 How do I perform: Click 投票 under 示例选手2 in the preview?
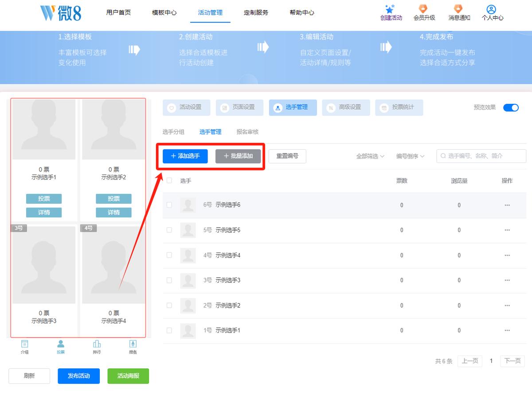tap(113, 198)
